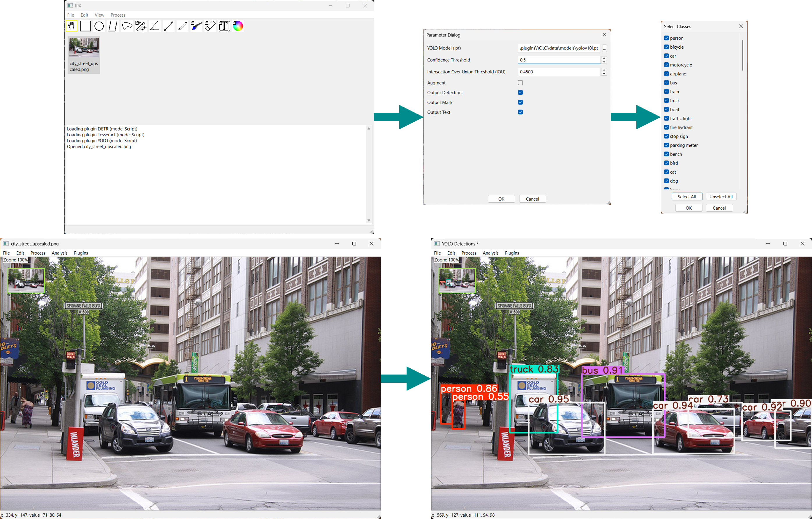Decrease IOU Threshold with down arrow
This screenshot has height=519, width=812.
[x=604, y=74]
